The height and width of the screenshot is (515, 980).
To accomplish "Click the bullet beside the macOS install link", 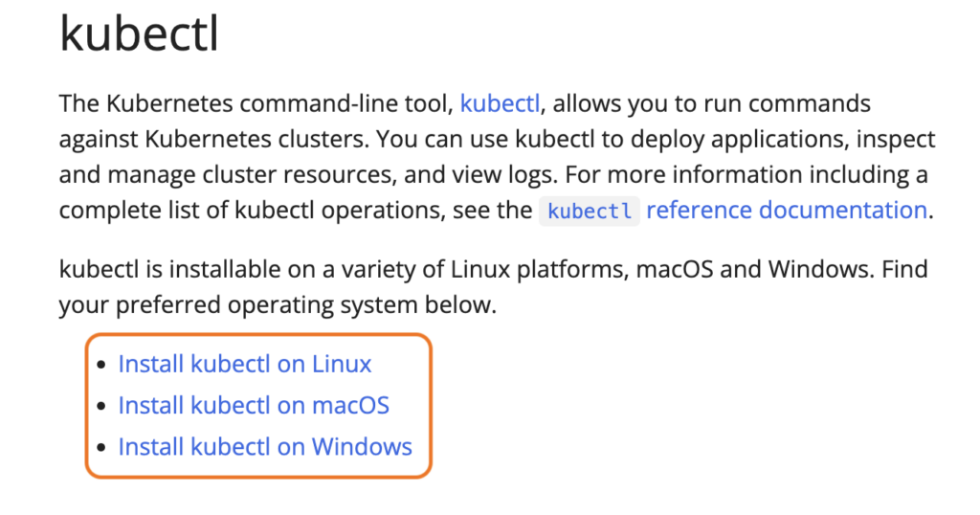I will point(101,406).
